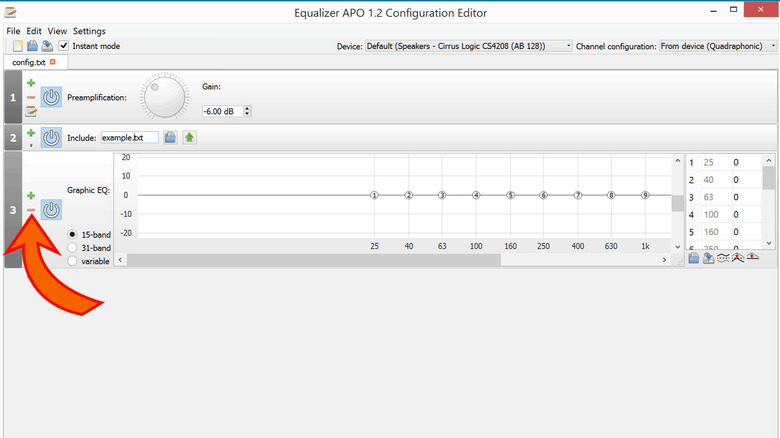This screenshot has height=438, width=780.
Task: Invert the Graphic EQ response
Action: coord(723,257)
